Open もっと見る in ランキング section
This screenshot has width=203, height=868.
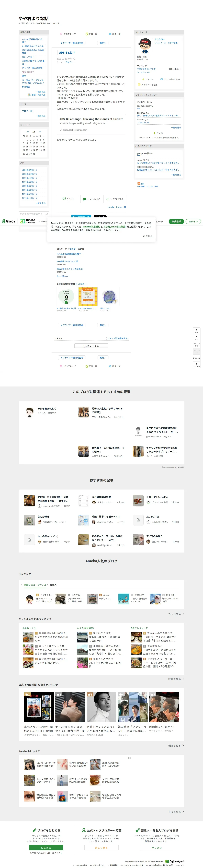(176, 614)
